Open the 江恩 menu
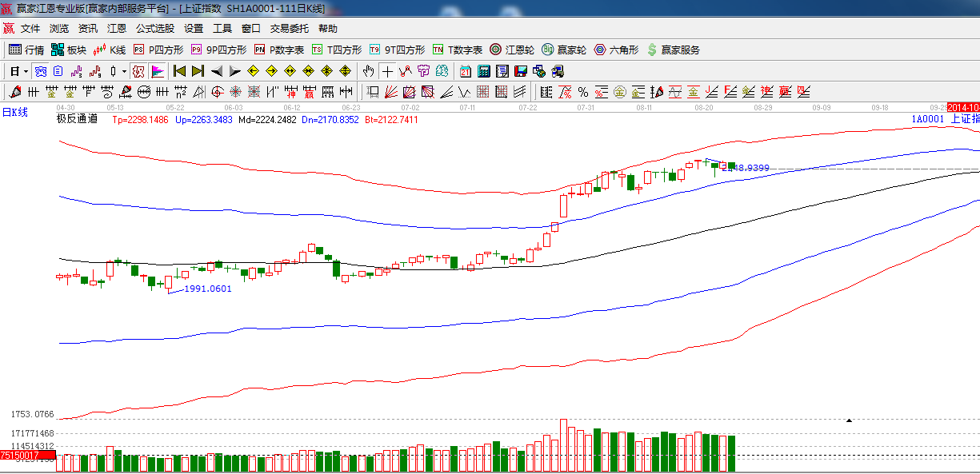The width and height of the screenshot is (980, 474). coord(117,29)
